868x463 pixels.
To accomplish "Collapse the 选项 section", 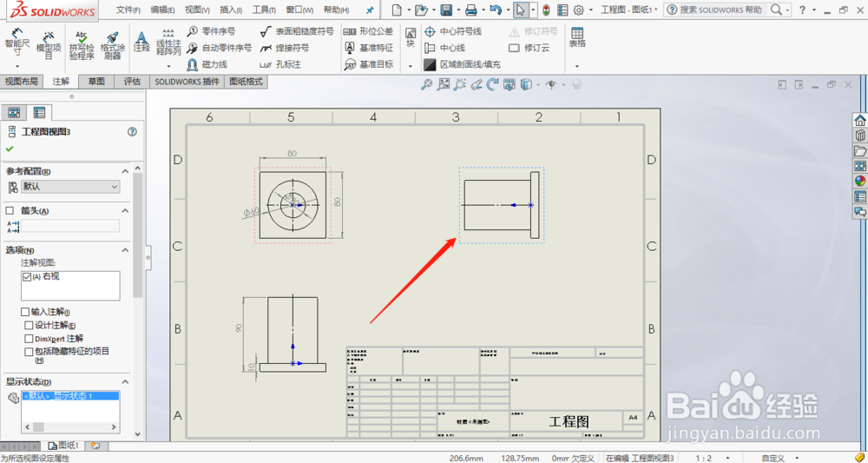I will [x=125, y=250].
